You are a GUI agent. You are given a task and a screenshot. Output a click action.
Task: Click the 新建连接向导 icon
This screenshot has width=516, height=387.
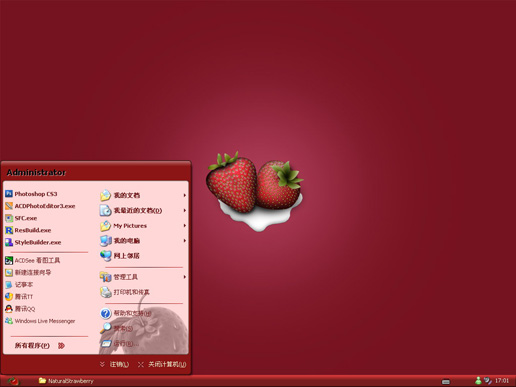(9, 273)
